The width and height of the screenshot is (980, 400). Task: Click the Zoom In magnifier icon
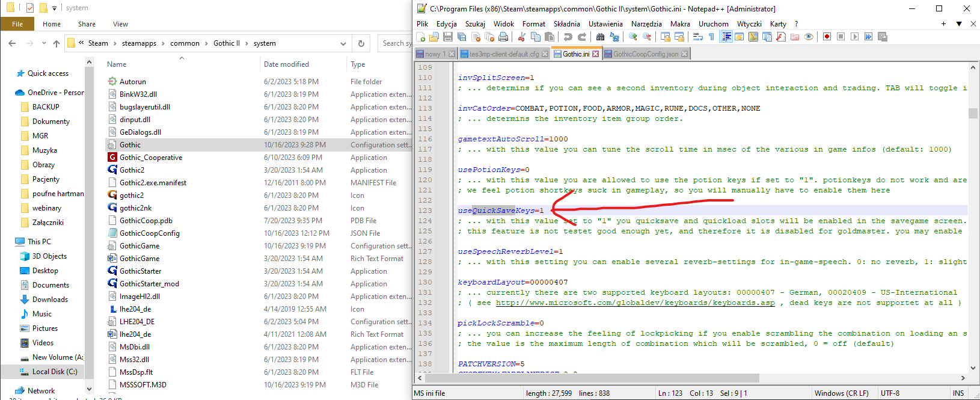coord(632,37)
